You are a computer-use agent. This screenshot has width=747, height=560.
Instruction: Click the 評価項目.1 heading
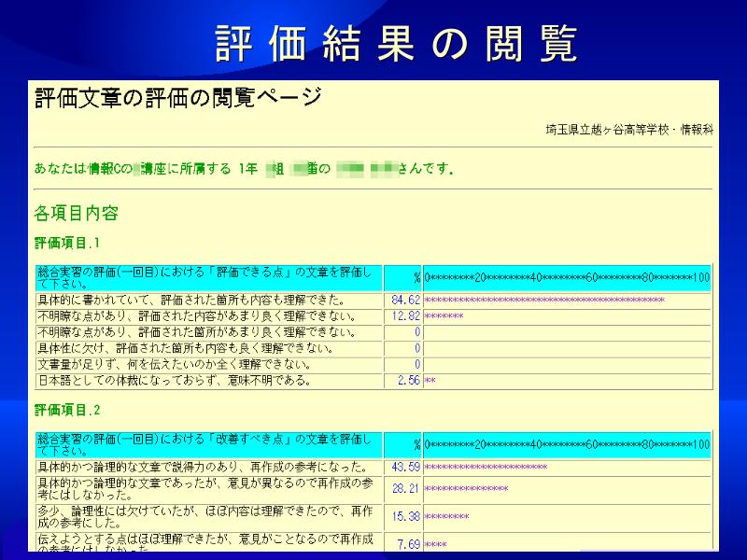coord(66,244)
